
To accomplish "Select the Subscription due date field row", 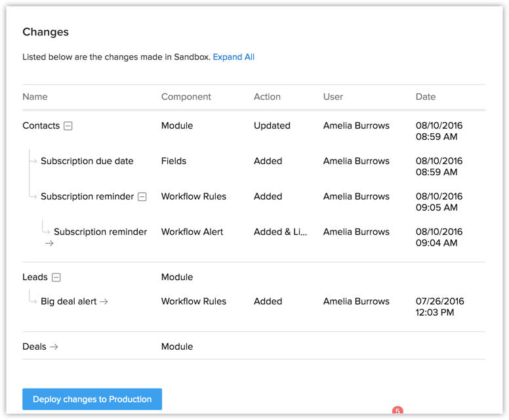I will click(87, 161).
